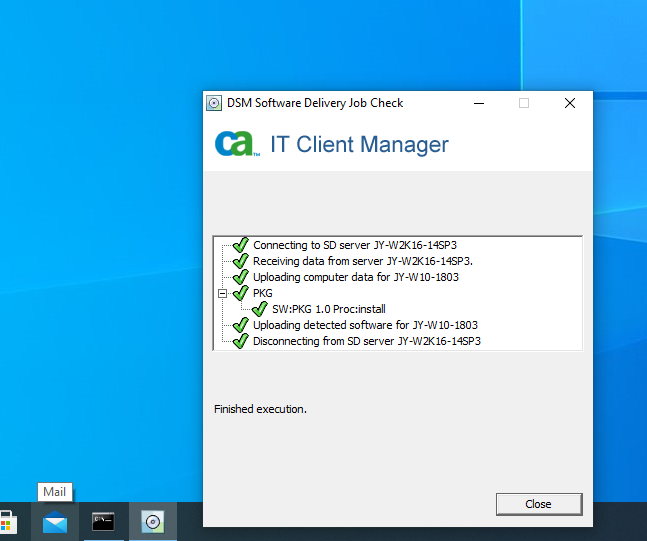Click green checkmark beside Disconnecting from SD server
The height and width of the screenshot is (541, 647).
click(241, 341)
